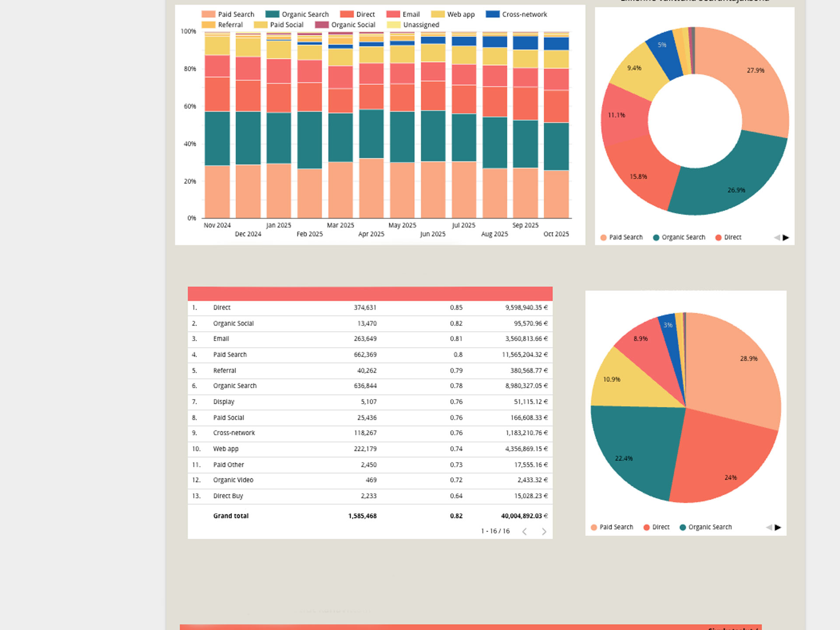The height and width of the screenshot is (630, 840).
Task: Select the Paid Search row in table
Action: [x=230, y=354]
